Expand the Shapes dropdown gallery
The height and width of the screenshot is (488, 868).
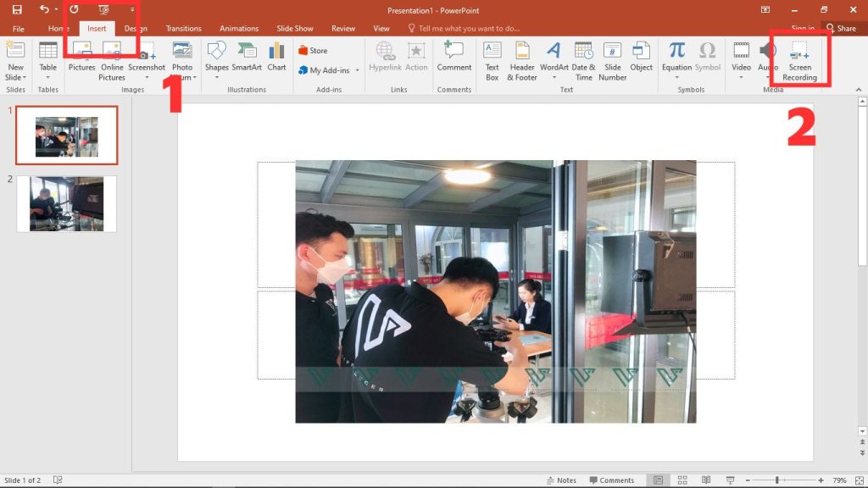point(216,76)
